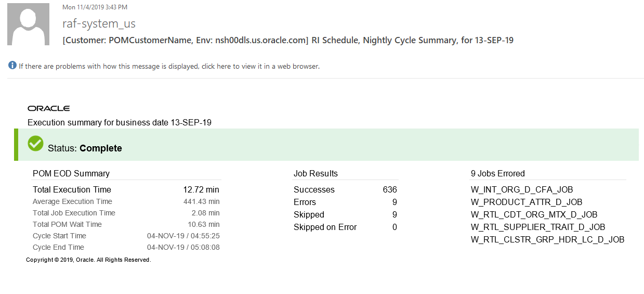Select the W_RTL_CLSTR_GRP_HDR_LC_D_JOB entry
The height and width of the screenshot is (294, 644).
point(547,240)
